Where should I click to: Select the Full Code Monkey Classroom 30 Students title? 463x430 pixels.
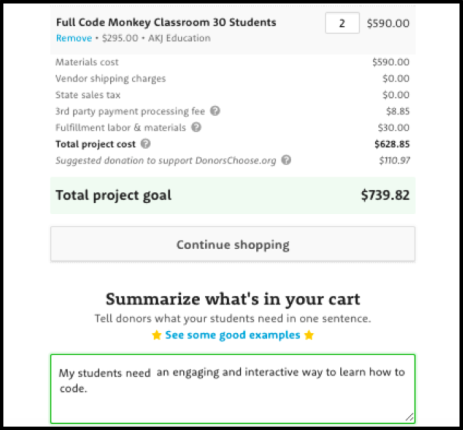pos(166,22)
